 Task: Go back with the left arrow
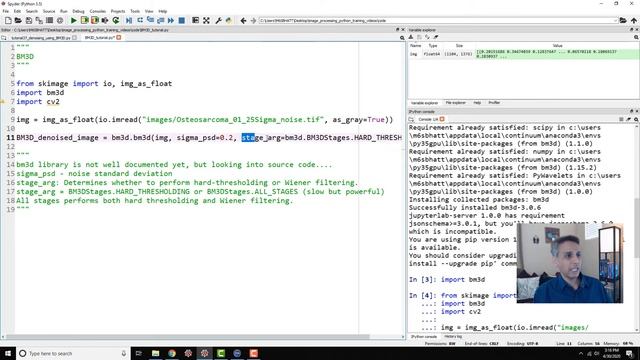[x=243, y=20]
